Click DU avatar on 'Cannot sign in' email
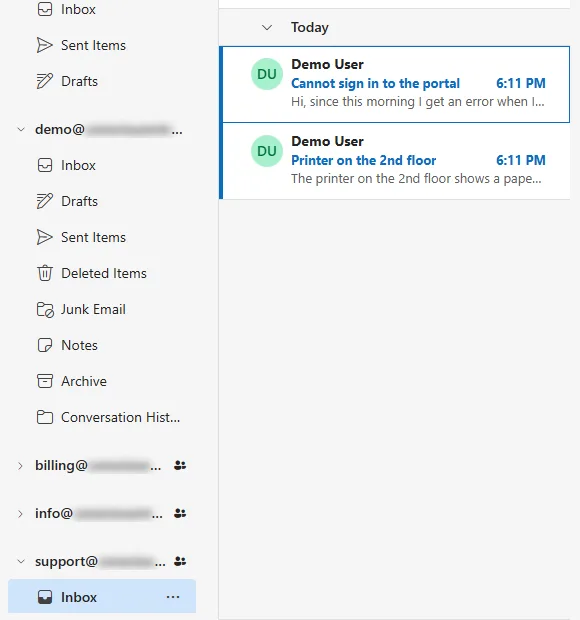This screenshot has height=620, width=580. coord(267,74)
